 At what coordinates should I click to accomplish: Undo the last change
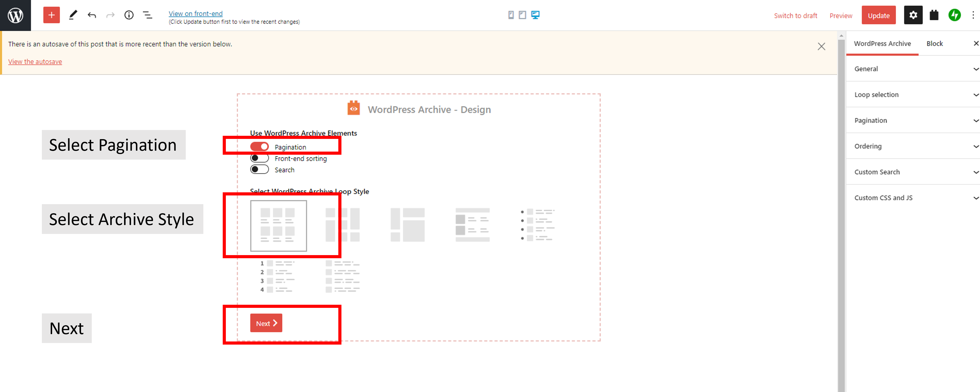point(92,15)
